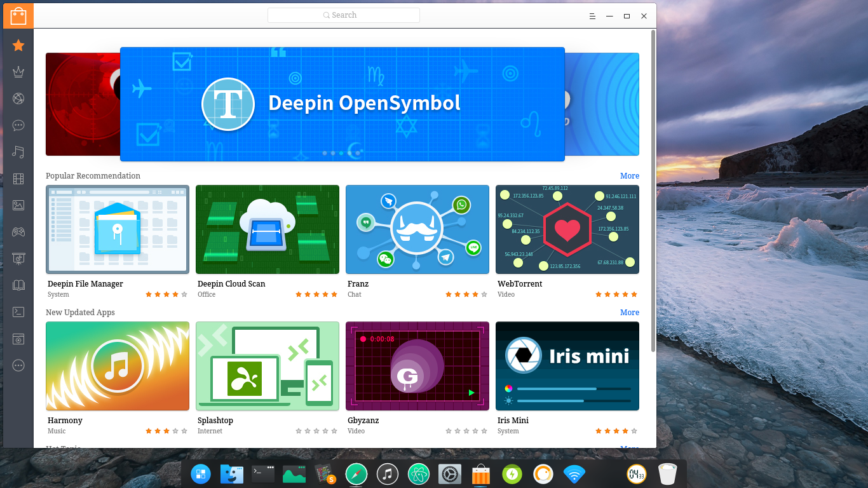
Task: Click inside the Search field
Action: click(343, 15)
